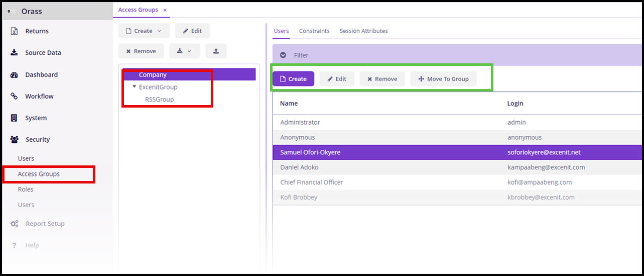Select Access Groups in the sidebar
Viewport: 644px width, 276px height.
(x=39, y=174)
